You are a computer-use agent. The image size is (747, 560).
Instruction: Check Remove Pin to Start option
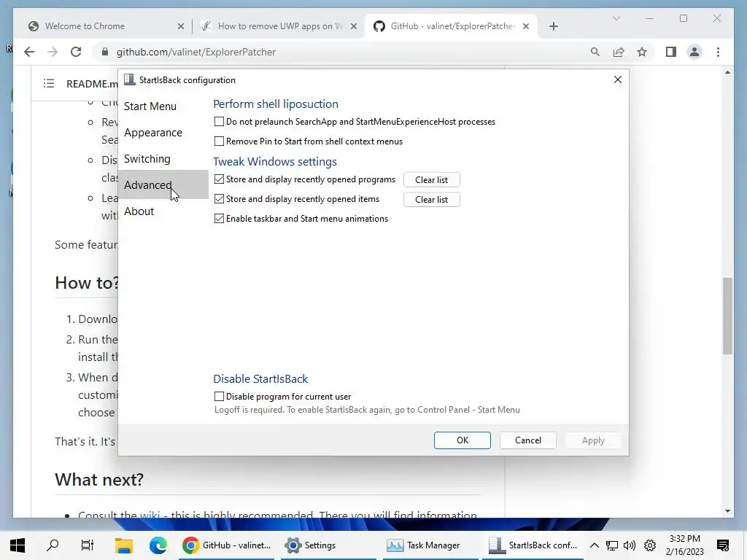219,141
